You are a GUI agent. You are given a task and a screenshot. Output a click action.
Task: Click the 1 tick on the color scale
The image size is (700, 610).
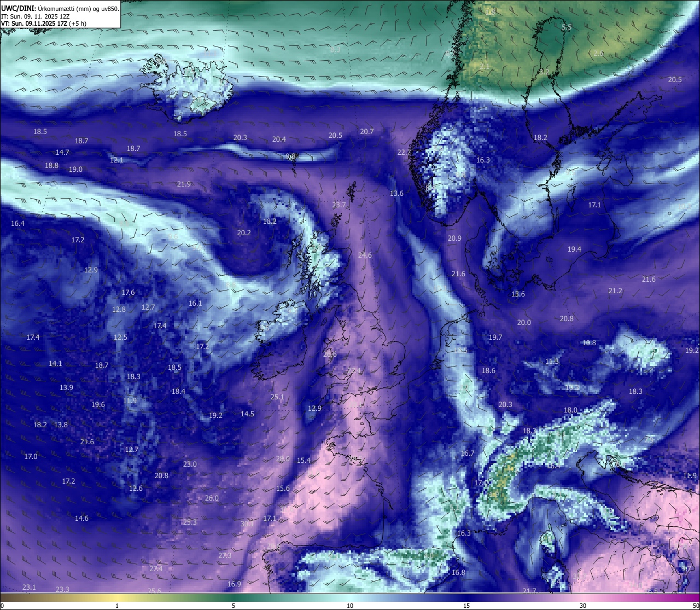click(x=117, y=606)
